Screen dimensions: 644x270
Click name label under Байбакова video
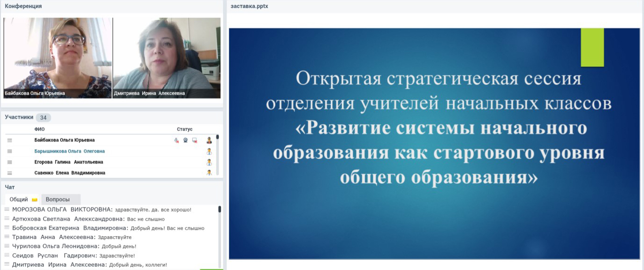pos(35,93)
